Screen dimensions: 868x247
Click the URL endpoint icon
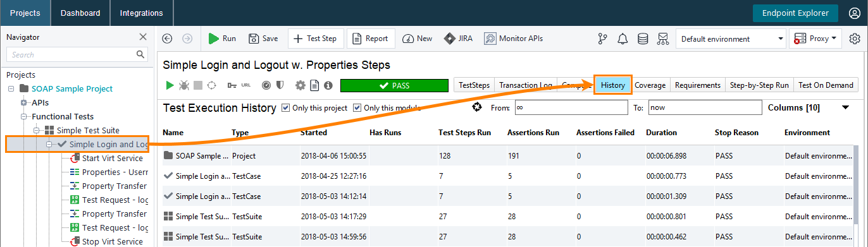tap(245, 85)
